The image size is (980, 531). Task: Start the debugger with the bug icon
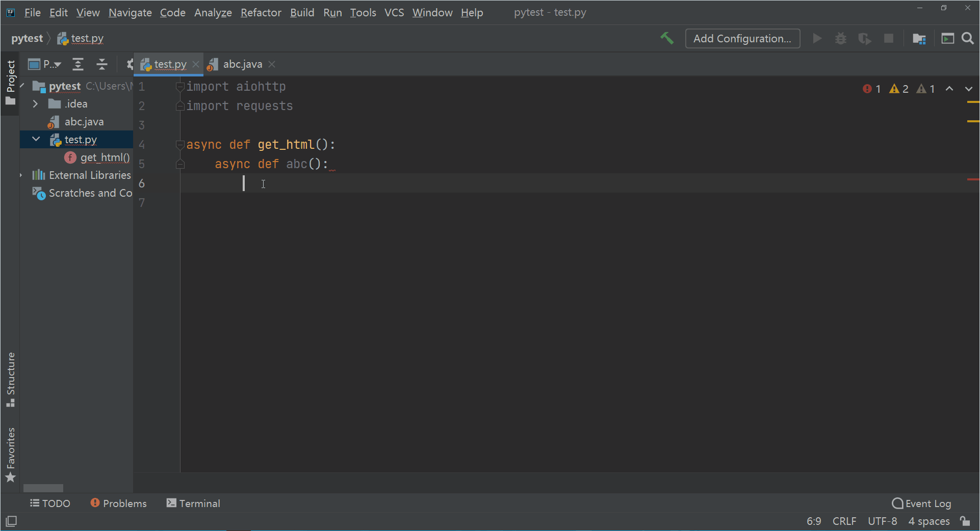(841, 38)
